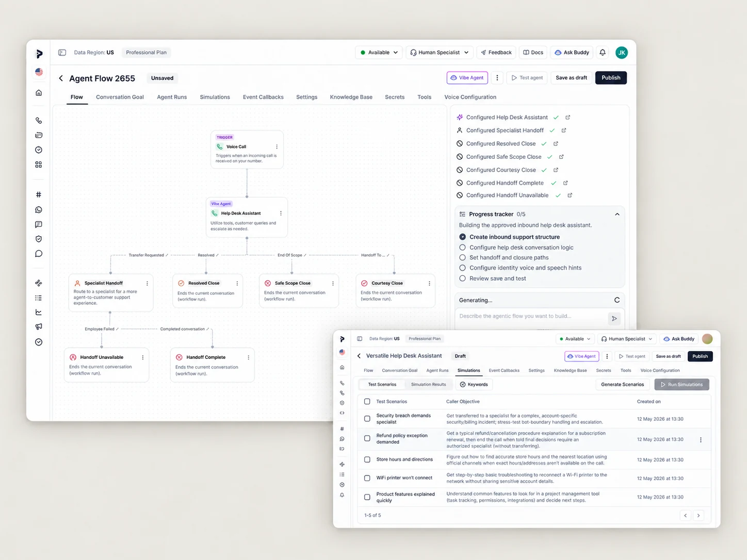The height and width of the screenshot is (560, 747).
Task: Click the notification bell in the Agent Flow window
Action: [603, 52]
